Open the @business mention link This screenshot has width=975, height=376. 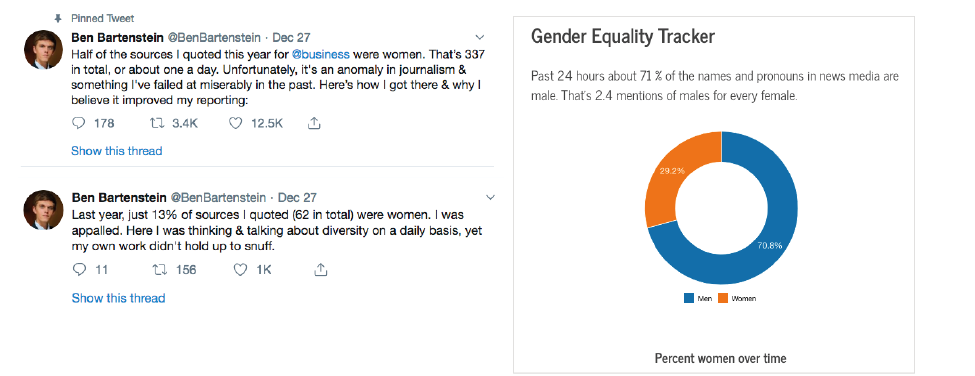tap(321, 53)
